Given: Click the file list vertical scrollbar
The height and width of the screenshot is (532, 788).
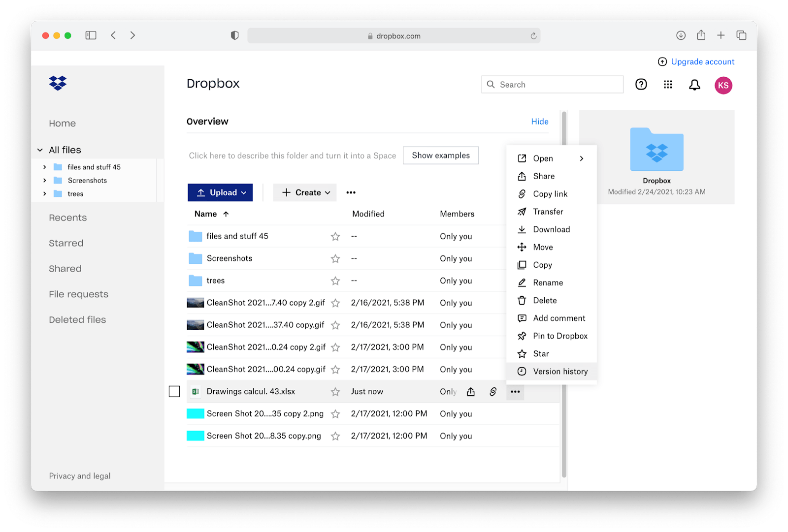Looking at the screenshot, I should click(564, 294).
